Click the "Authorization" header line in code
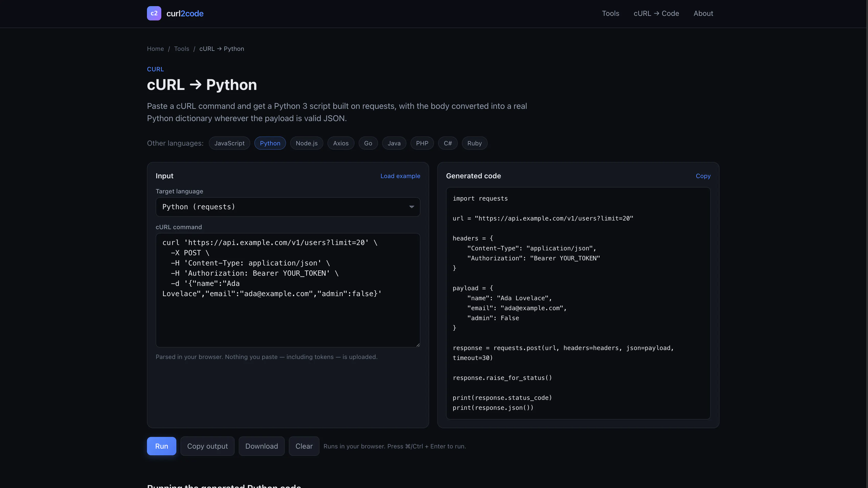868x488 pixels. tap(533, 258)
